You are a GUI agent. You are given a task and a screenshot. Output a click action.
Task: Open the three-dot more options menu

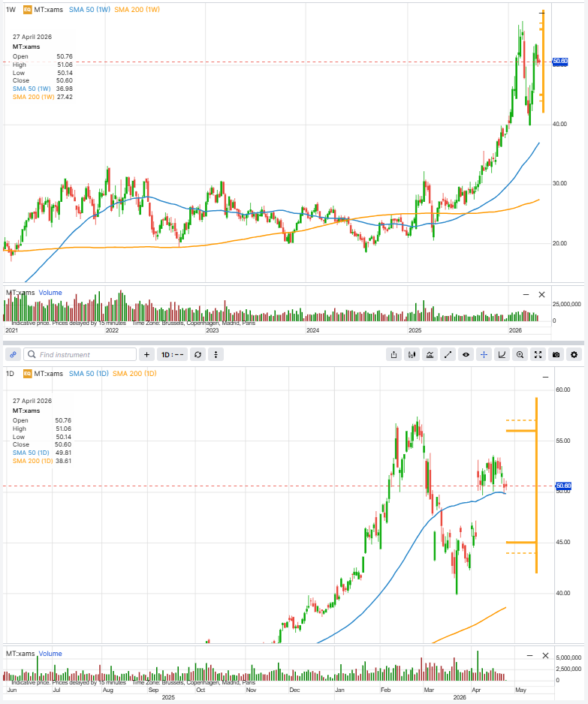pos(216,354)
